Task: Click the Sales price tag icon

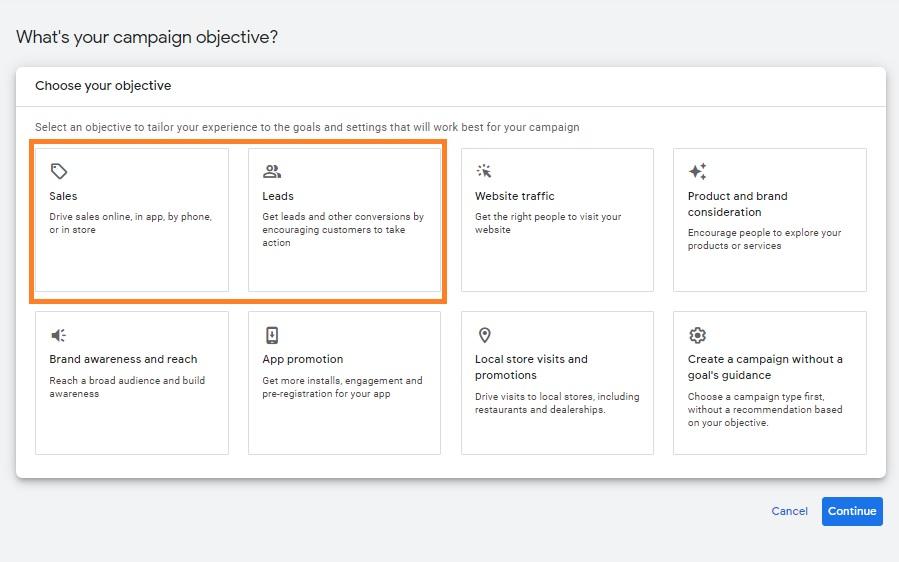Action: (59, 171)
